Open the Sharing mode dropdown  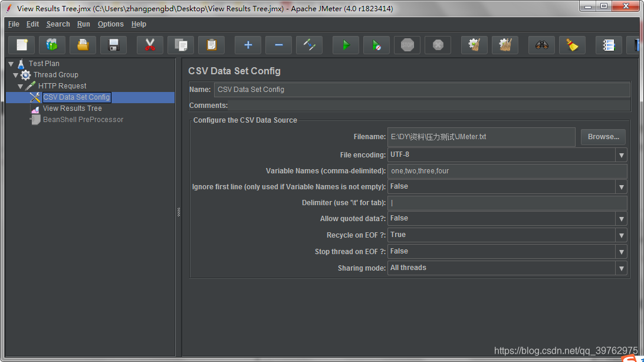(x=621, y=268)
